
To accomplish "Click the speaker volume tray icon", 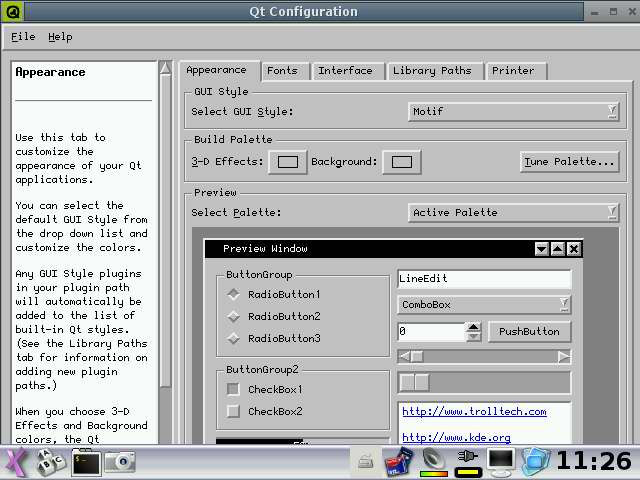I will (433, 461).
